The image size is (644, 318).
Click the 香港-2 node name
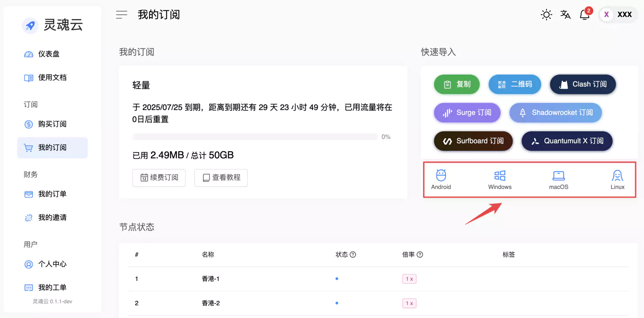pyautogui.click(x=211, y=303)
